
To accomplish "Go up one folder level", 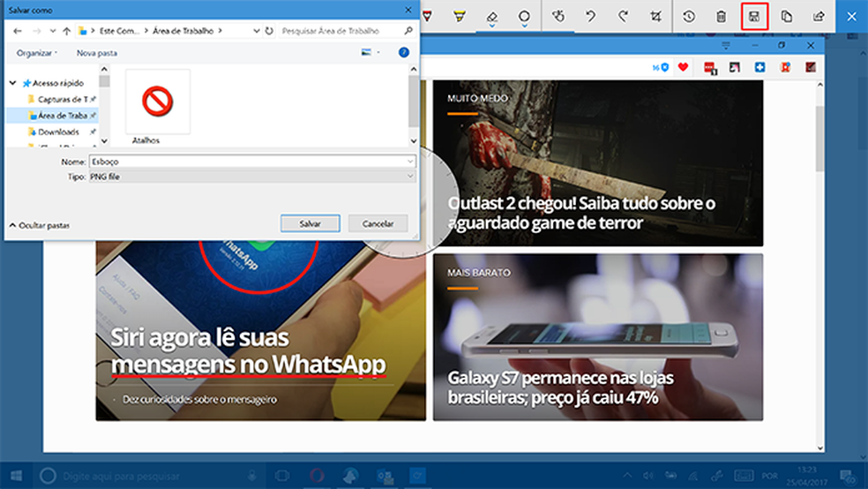I will click(x=66, y=31).
